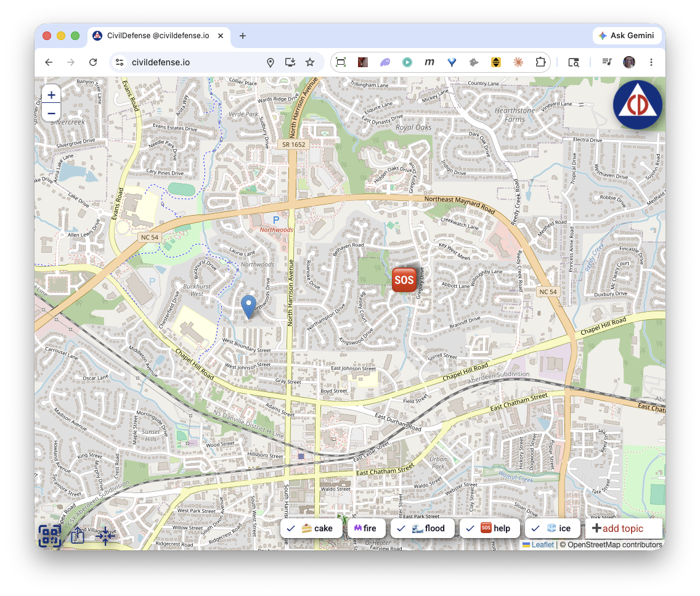Image resolution: width=700 pixels, height=596 pixels.
Task: Click the Walnut Creek label
Action: pos(516,477)
